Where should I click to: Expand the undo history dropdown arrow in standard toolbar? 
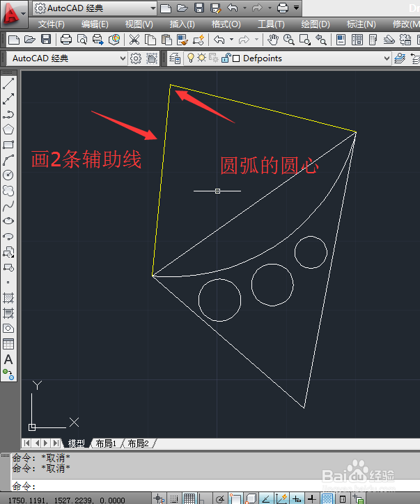pos(231,40)
